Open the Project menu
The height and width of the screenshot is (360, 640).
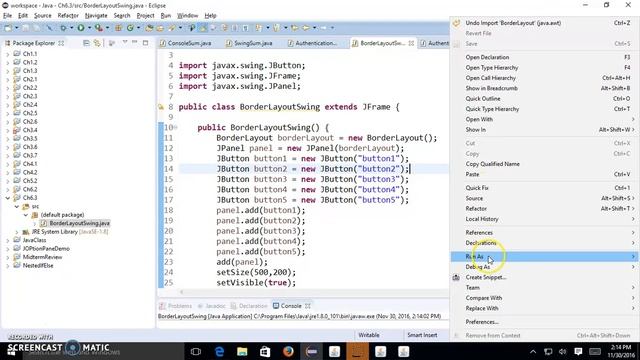pyautogui.click(x=145, y=16)
